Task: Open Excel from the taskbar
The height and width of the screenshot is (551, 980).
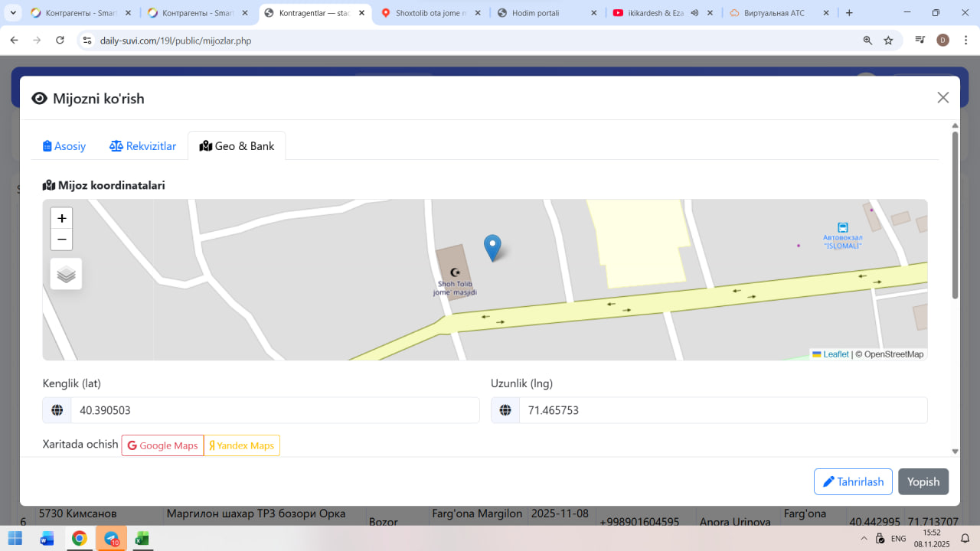Action: tap(142, 538)
